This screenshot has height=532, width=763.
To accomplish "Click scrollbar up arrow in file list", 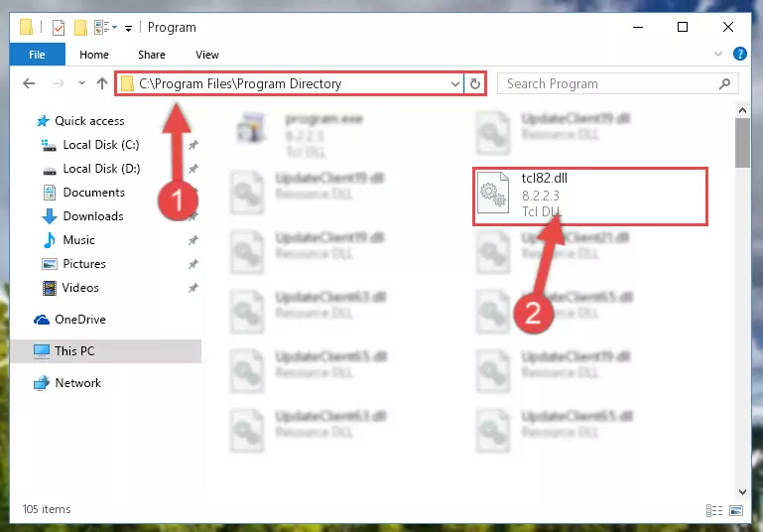I will 742,110.
